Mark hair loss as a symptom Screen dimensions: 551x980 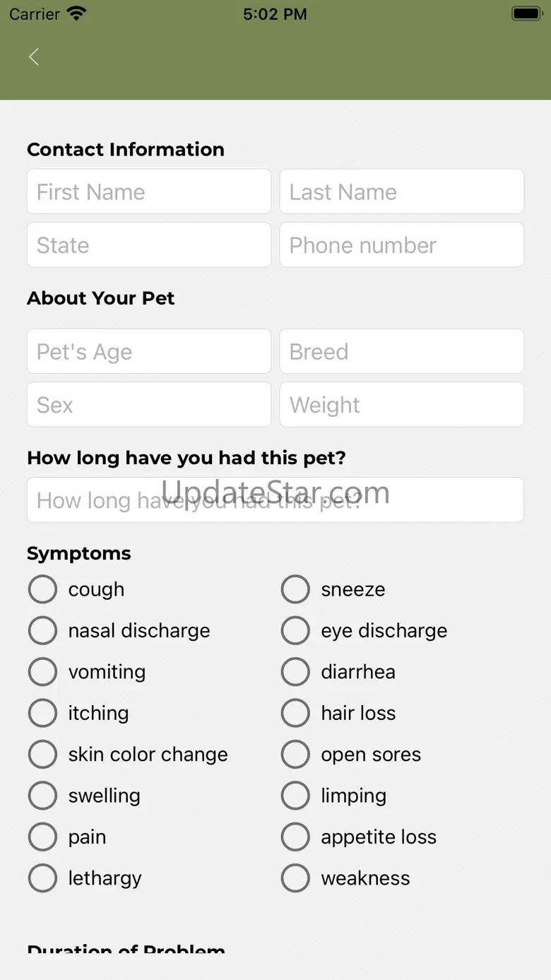295,713
